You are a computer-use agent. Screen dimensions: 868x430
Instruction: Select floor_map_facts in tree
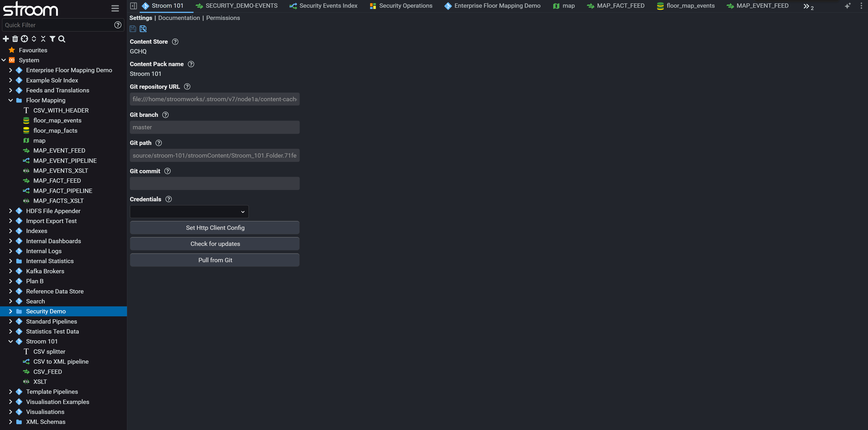click(55, 131)
